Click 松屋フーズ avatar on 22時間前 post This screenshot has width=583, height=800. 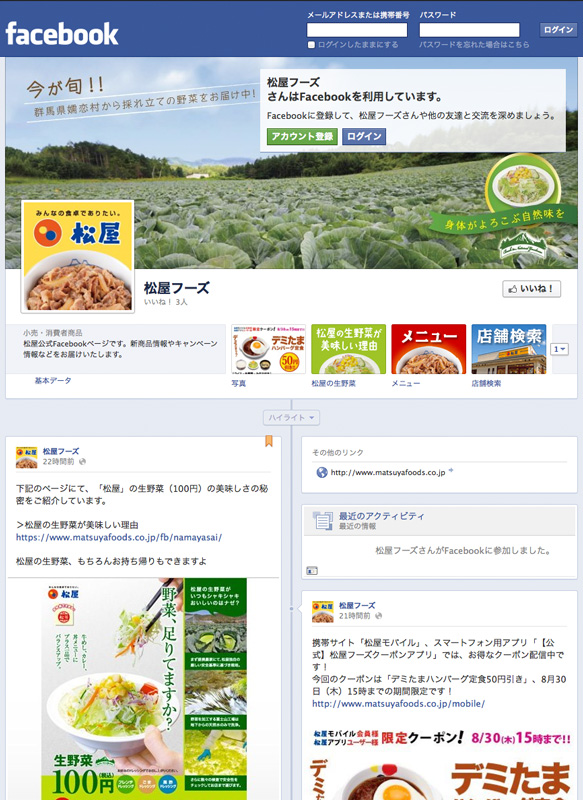(27, 457)
